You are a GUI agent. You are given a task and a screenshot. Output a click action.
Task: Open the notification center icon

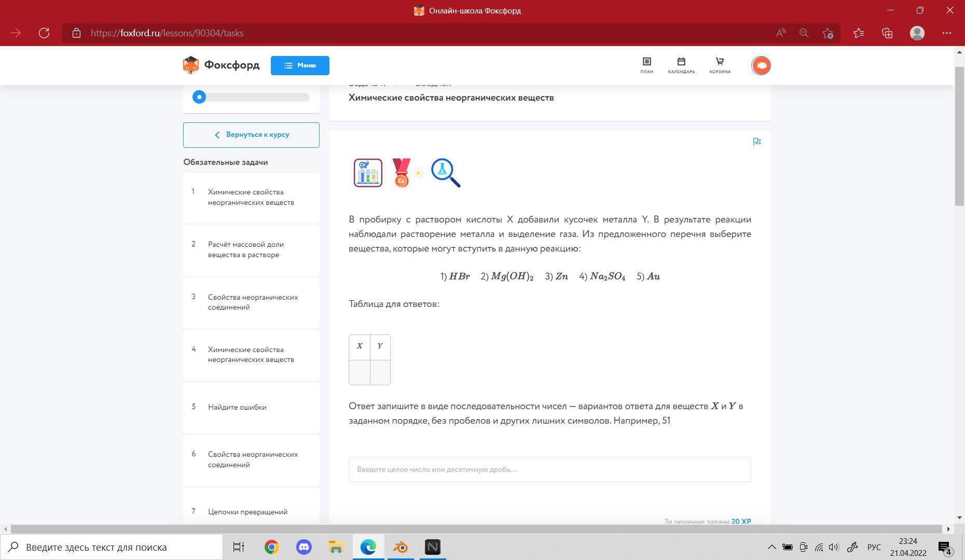point(944,547)
